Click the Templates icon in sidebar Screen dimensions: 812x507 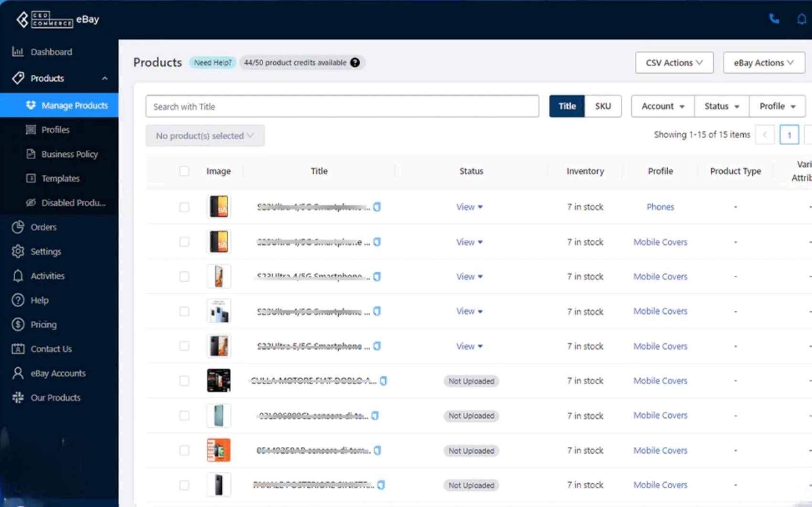(31, 178)
